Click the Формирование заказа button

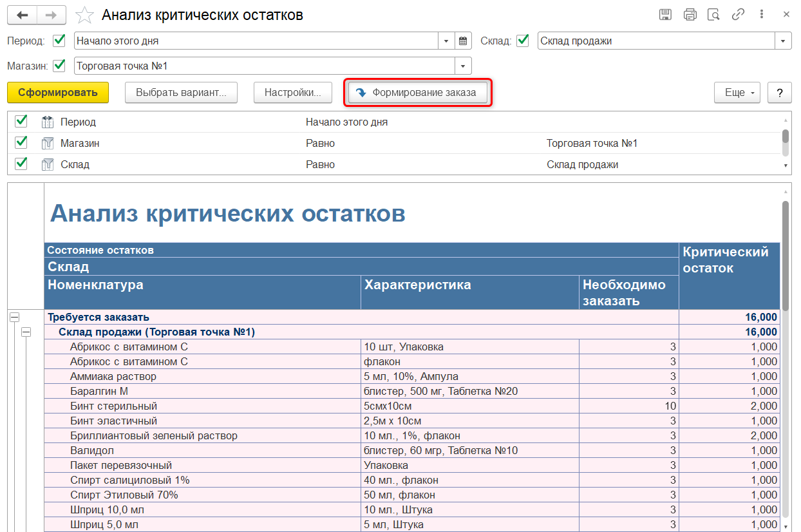[419, 93]
